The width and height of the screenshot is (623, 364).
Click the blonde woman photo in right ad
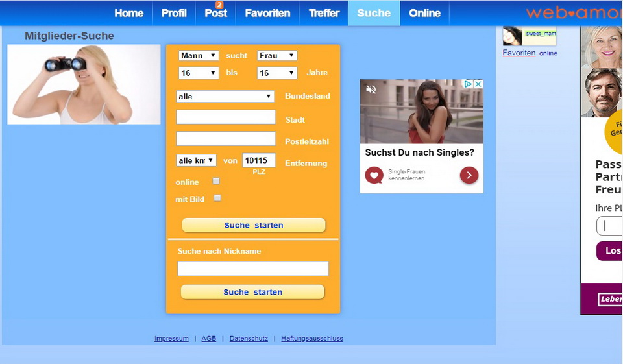pyautogui.click(x=602, y=47)
